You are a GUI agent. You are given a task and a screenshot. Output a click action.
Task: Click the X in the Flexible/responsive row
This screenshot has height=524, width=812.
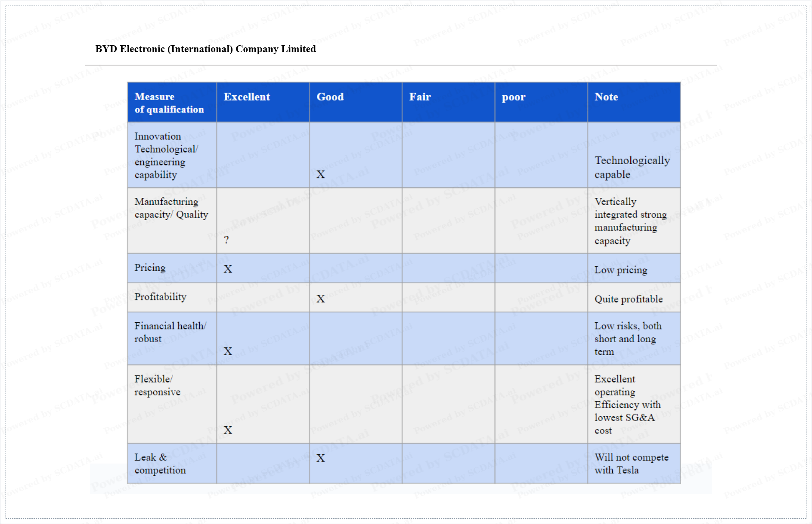pos(228,430)
